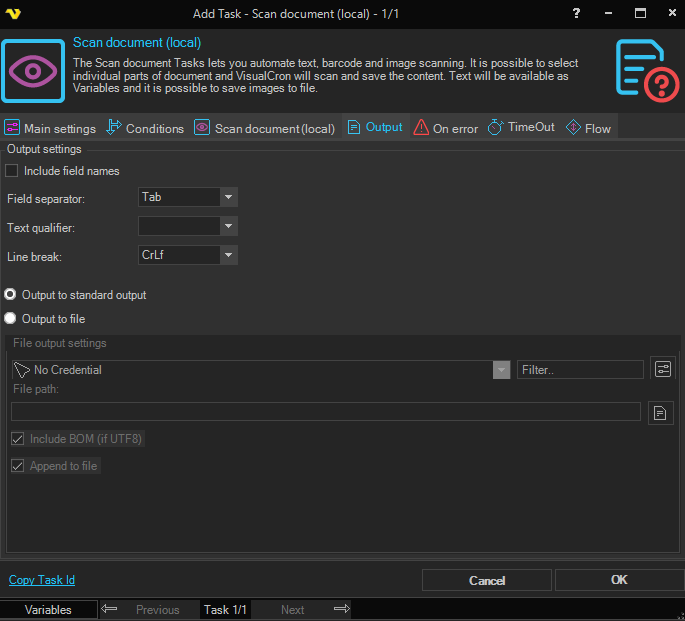Enable the Include field names checkbox
This screenshot has height=621, width=685.
[x=13, y=171]
